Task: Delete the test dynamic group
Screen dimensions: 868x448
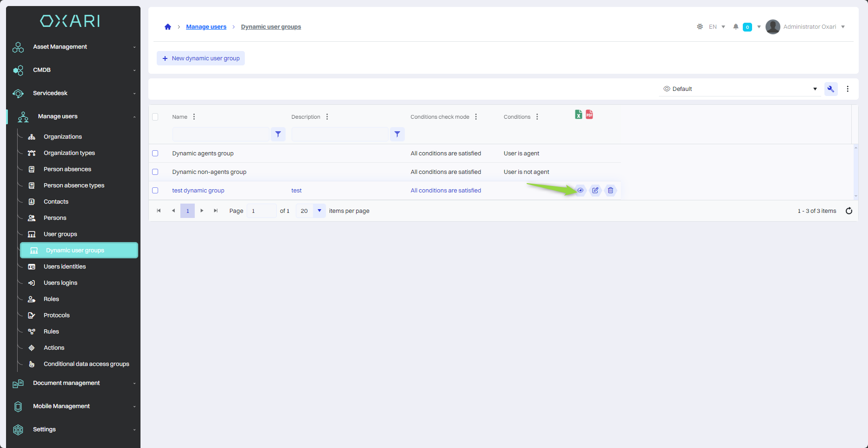Action: pos(611,190)
